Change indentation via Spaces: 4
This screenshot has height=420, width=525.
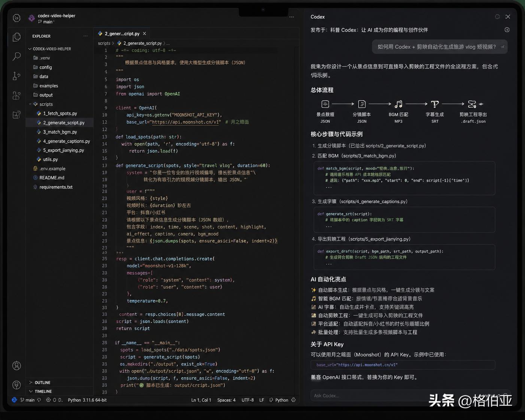227,400
